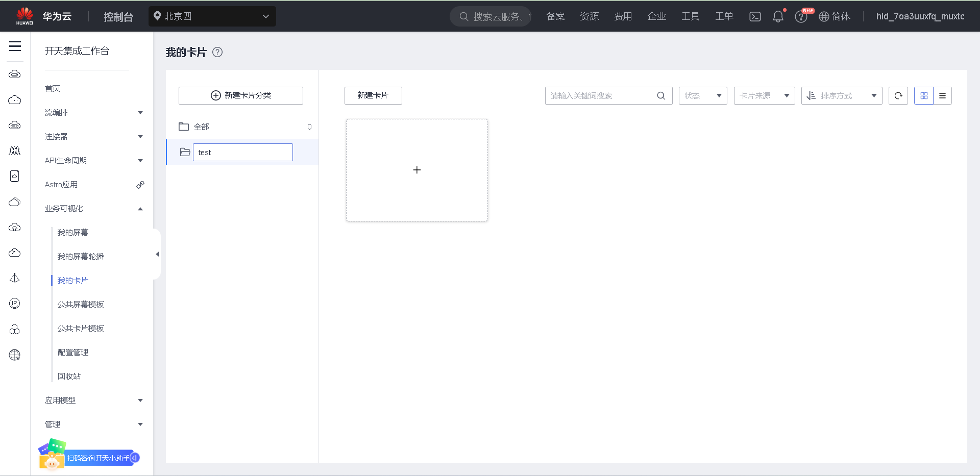Go to 首页 in sidebar
980x476 pixels.
pyautogui.click(x=53, y=89)
